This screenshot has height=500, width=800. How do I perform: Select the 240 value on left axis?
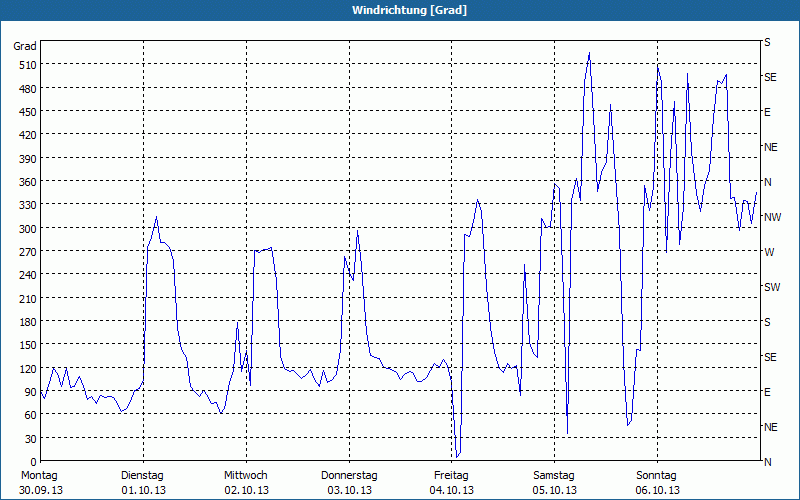pyautogui.click(x=28, y=275)
